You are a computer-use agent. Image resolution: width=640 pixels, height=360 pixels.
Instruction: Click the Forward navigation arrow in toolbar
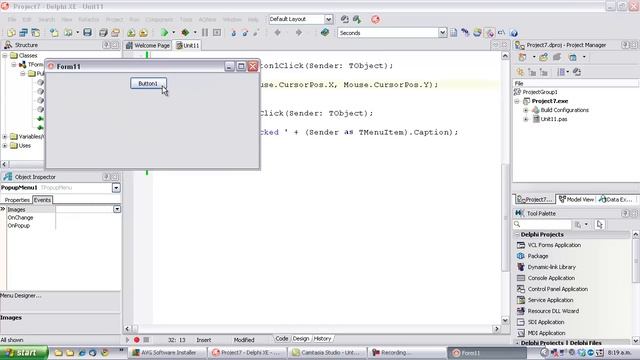(x=298, y=32)
